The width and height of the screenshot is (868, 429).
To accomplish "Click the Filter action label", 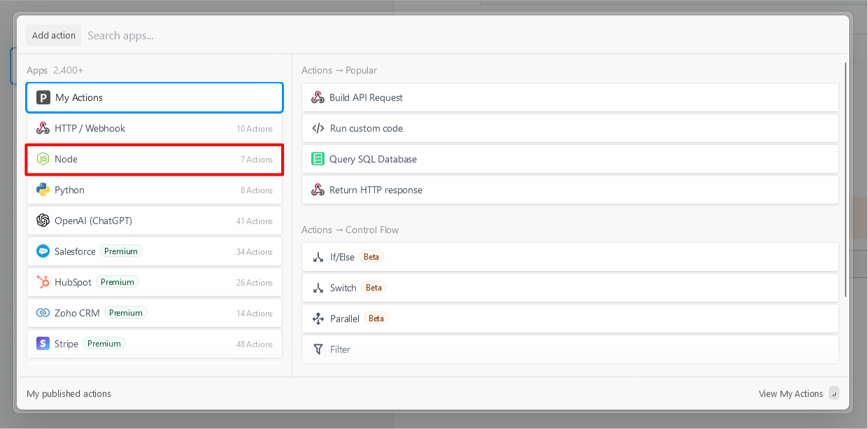I will (x=341, y=349).
